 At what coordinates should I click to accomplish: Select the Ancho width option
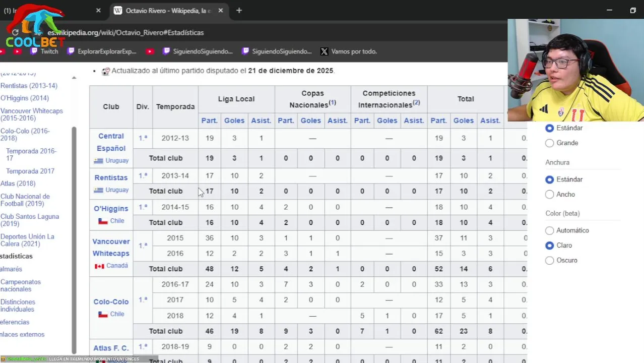tap(550, 195)
